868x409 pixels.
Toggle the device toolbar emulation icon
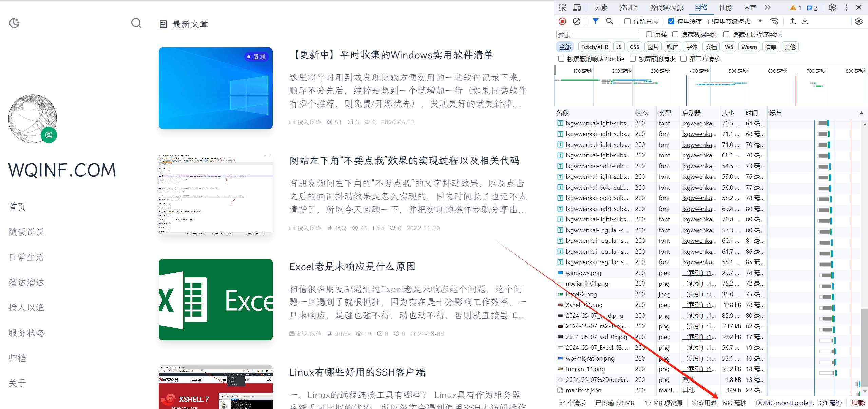click(x=577, y=7)
